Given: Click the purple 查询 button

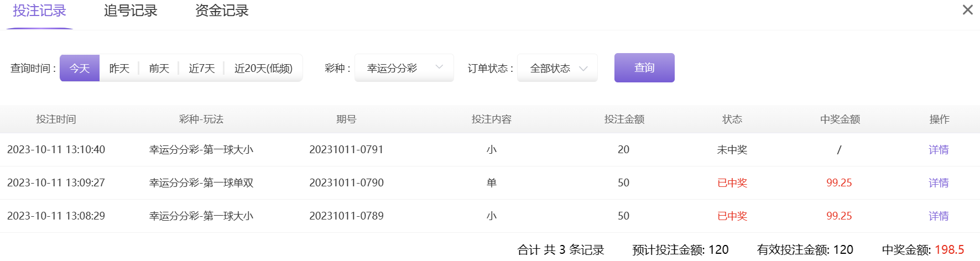Looking at the screenshot, I should pyautogui.click(x=644, y=67).
